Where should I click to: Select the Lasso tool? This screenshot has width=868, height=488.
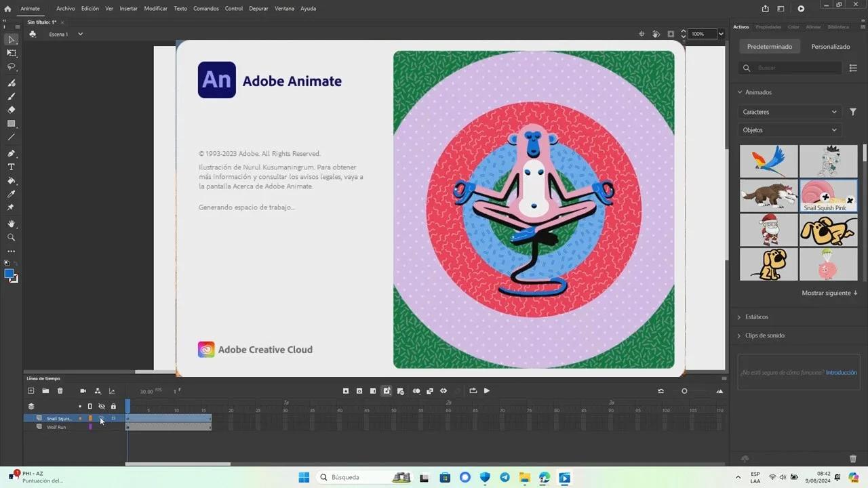coord(11,66)
